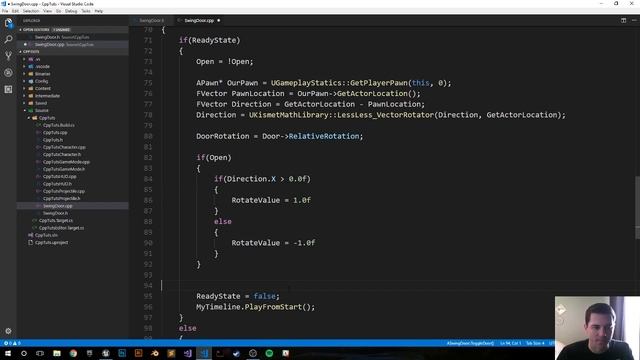The width and height of the screenshot is (640, 360).
Task: Click RelativeRotation on line 80
Action: [x=324, y=136]
